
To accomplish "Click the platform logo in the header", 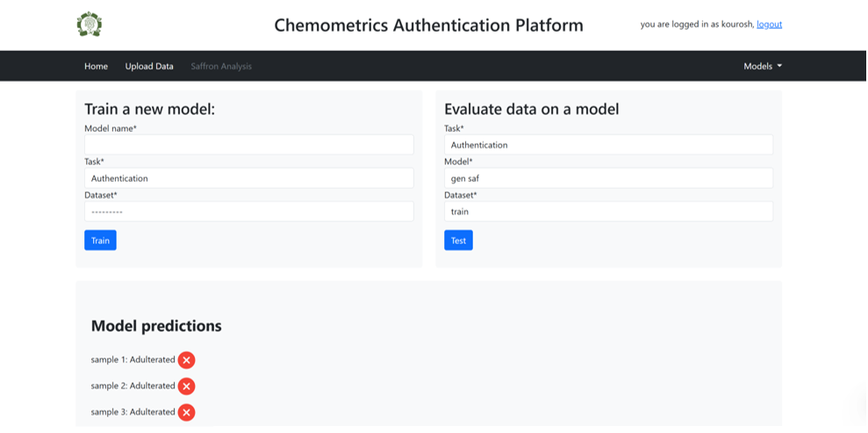I will [90, 25].
